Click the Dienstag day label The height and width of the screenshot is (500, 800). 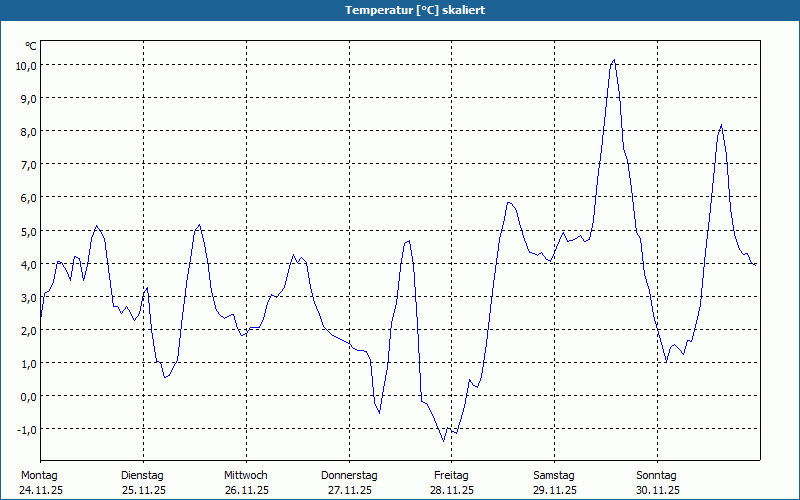click(x=142, y=476)
